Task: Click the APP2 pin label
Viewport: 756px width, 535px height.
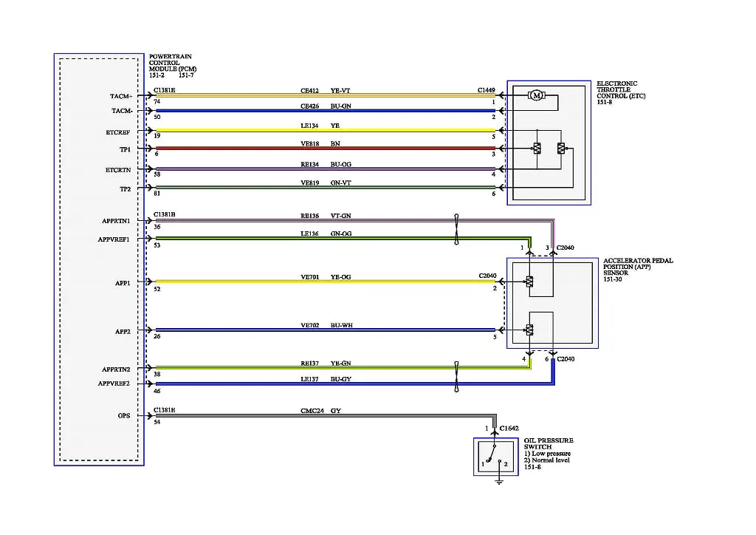Action: (123, 332)
